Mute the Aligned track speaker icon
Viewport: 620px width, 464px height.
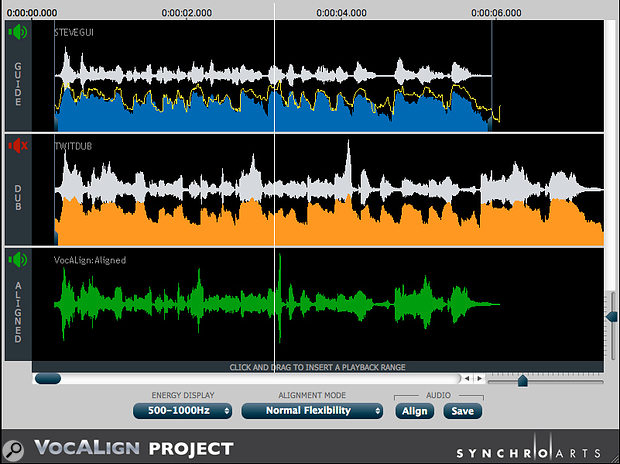point(18,260)
